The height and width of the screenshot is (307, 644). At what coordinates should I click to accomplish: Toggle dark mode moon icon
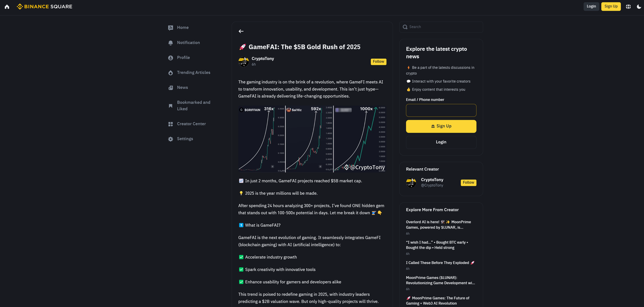coord(639,7)
